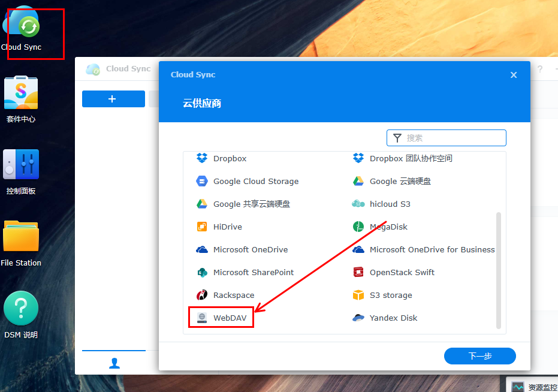Select Dropbox 团队协作空间 provider icon
Viewport: 558px width, 392px height.
[358, 158]
